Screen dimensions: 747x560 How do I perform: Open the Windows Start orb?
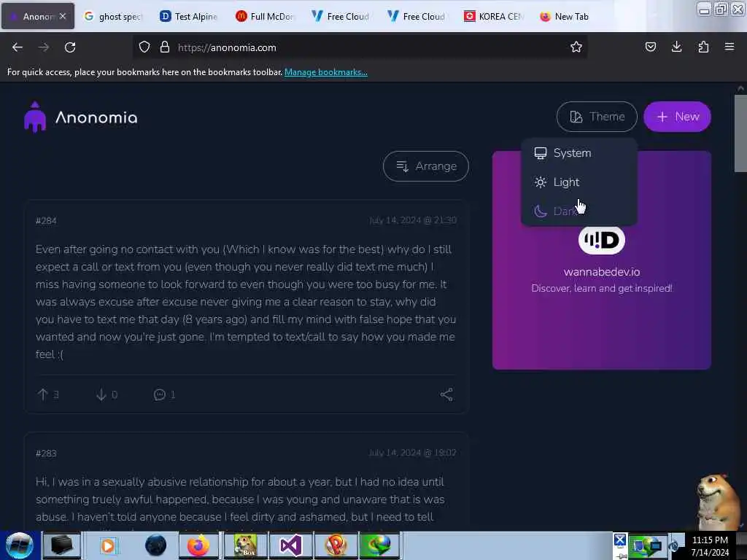click(x=20, y=545)
